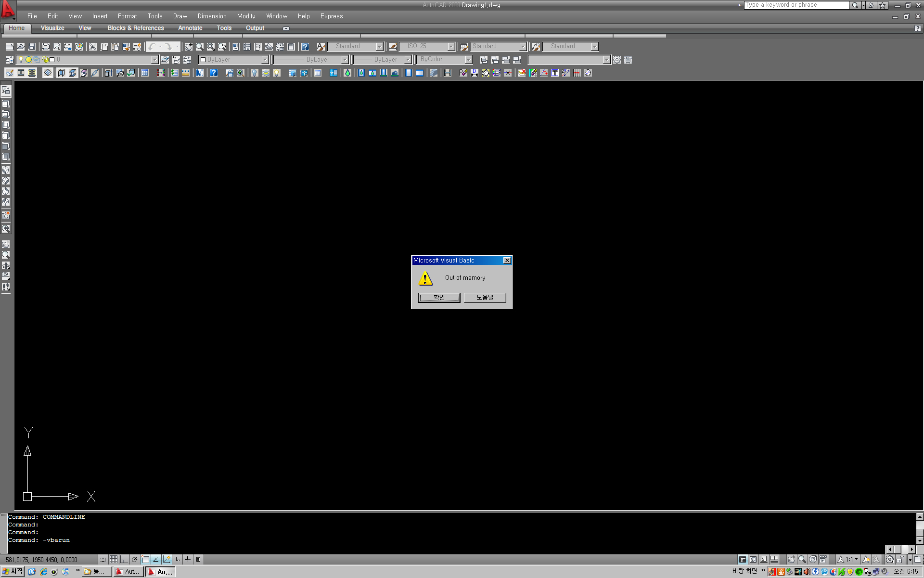Open the Modify menu

click(246, 16)
